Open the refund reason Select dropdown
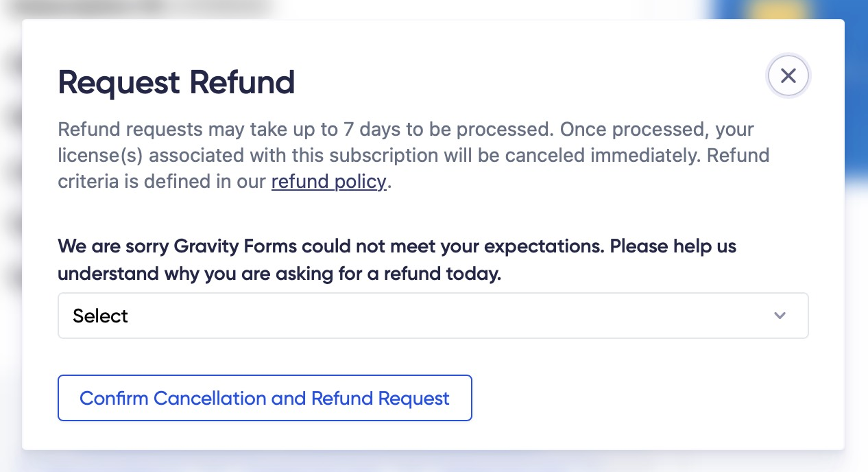Screen dimensions: 868x472 pos(433,316)
